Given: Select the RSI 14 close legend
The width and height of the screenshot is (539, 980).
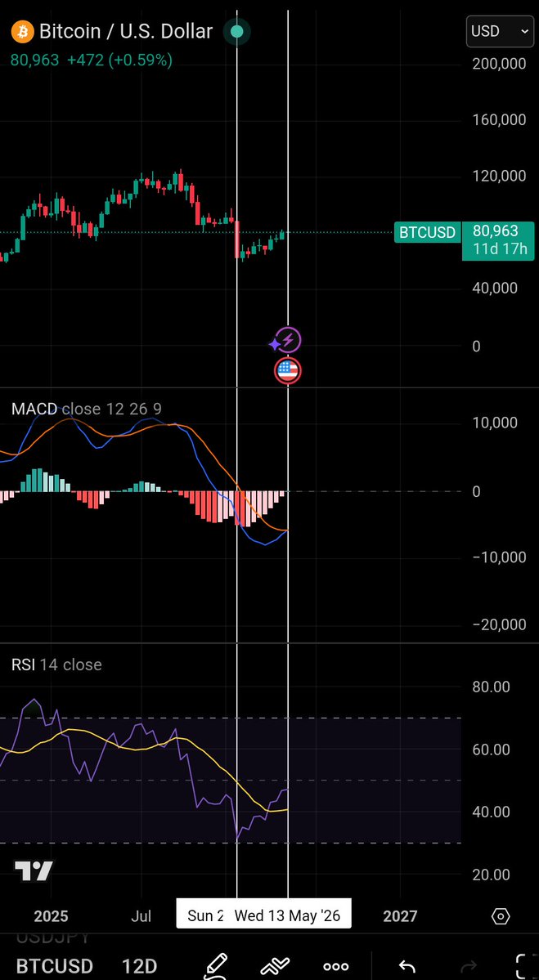Looking at the screenshot, I should [x=56, y=665].
